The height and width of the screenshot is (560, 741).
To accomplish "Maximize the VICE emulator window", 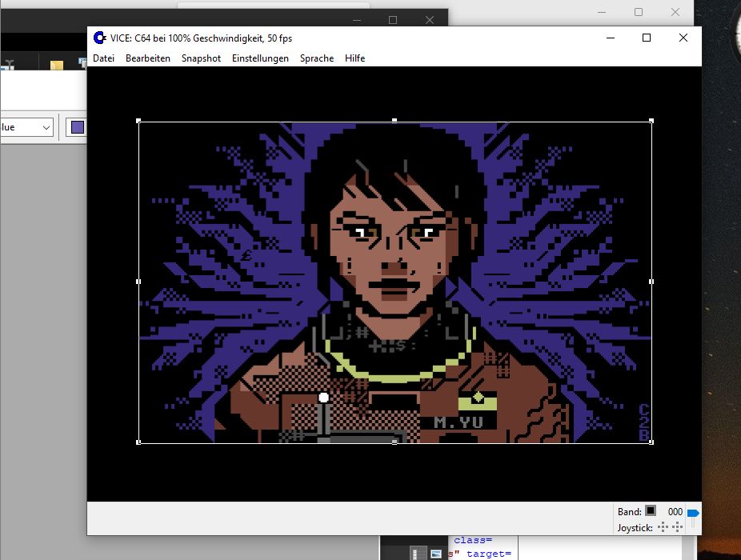I will point(647,38).
